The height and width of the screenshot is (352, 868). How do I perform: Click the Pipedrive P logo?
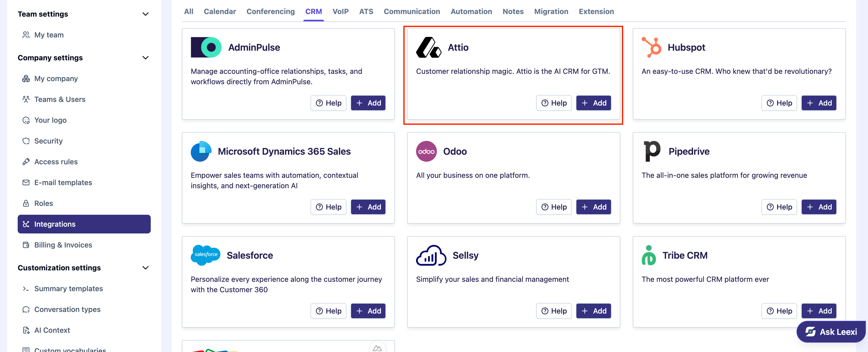tap(652, 151)
